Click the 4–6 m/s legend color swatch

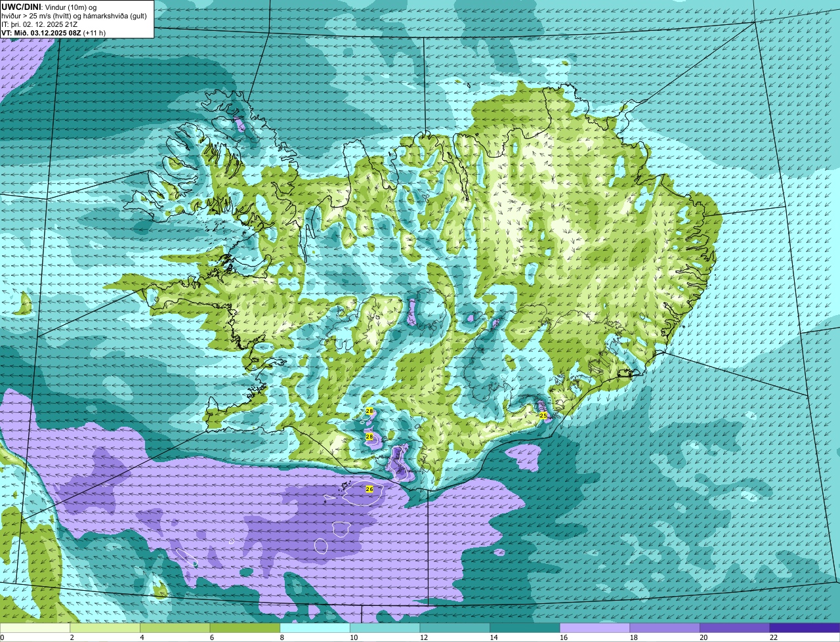(x=175, y=628)
